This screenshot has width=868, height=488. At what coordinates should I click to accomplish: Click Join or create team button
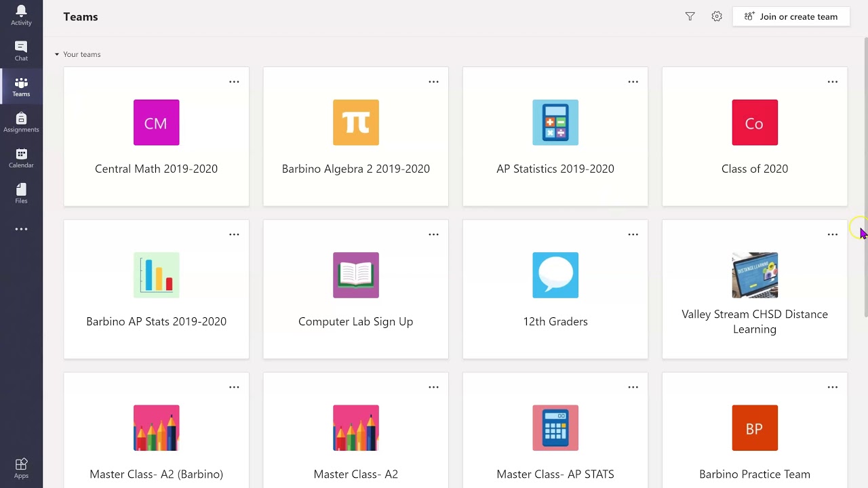(791, 16)
